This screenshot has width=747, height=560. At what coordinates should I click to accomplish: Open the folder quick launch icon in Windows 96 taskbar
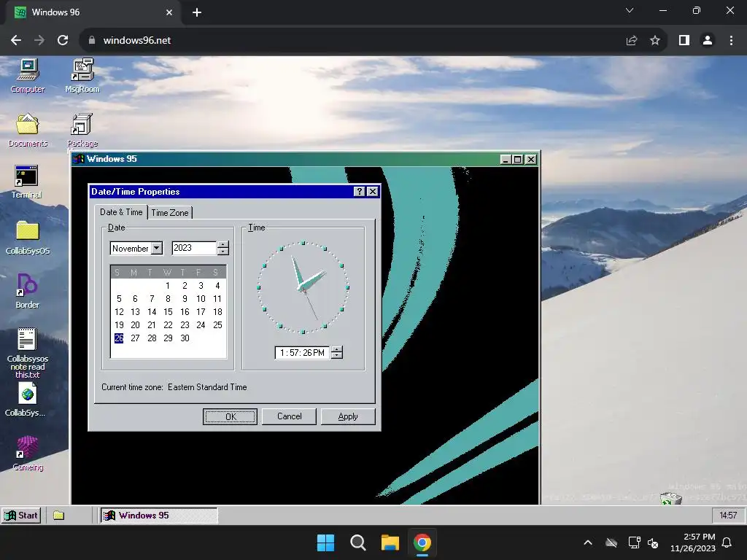point(58,516)
